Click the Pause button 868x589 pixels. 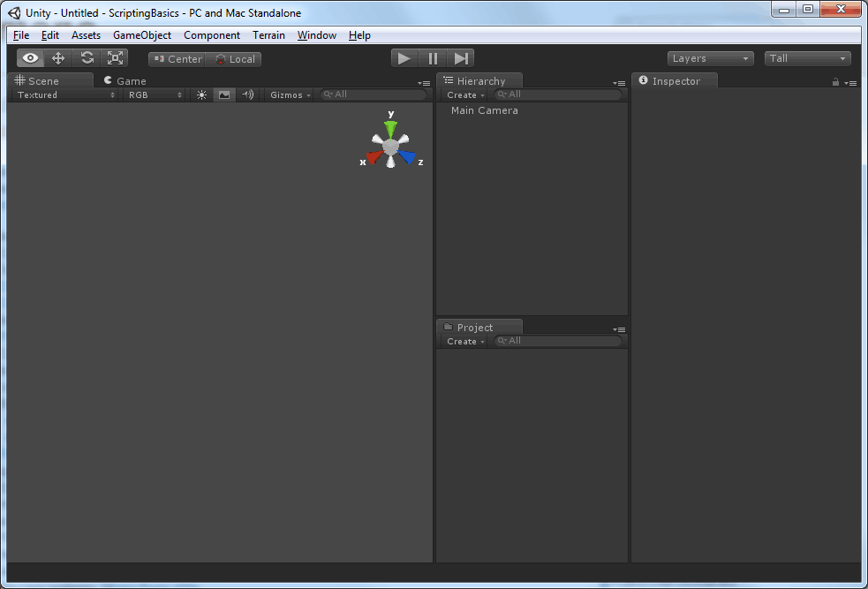click(x=433, y=58)
